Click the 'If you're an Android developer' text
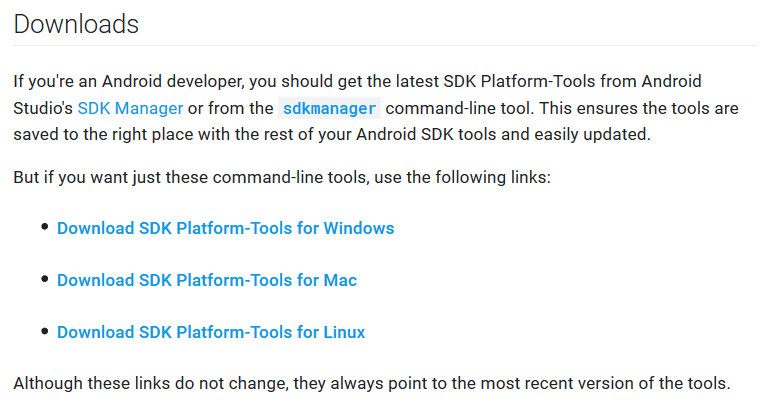The height and width of the screenshot is (407, 769). [128, 81]
